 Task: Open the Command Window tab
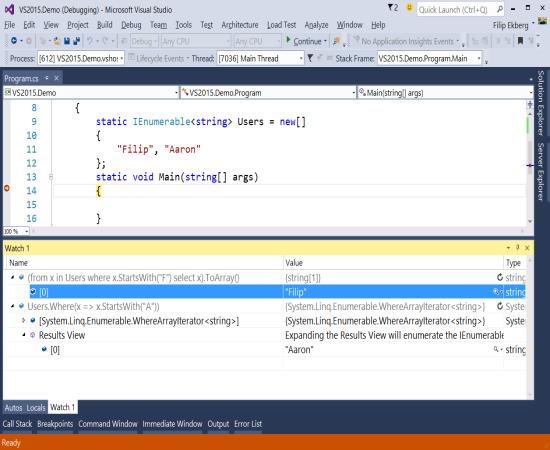point(108,424)
